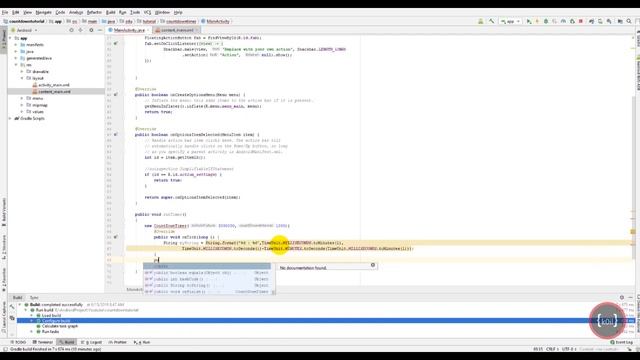Click the Android robot icon in toolbar
Image resolution: width=640 pixels, height=360 pixels.
pyautogui.click(x=481, y=21)
